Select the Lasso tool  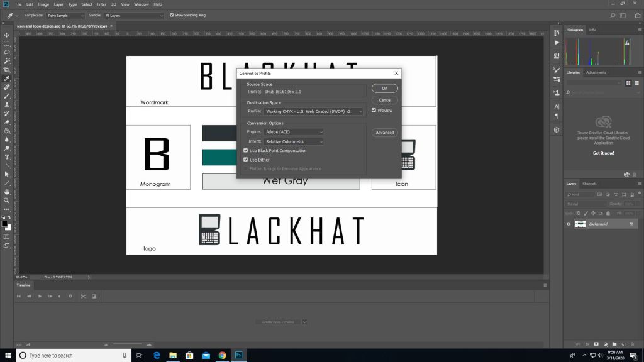coord(6,53)
